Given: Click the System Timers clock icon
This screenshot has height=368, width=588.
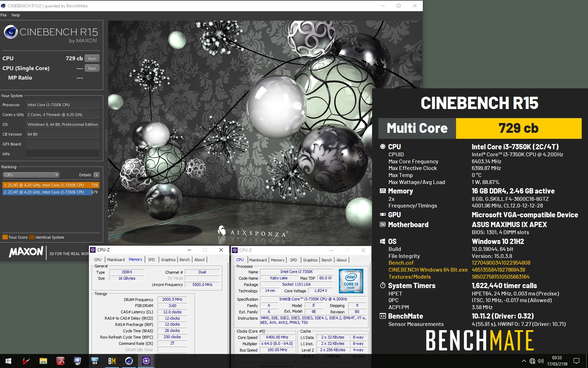Looking at the screenshot, I should pos(383,286).
